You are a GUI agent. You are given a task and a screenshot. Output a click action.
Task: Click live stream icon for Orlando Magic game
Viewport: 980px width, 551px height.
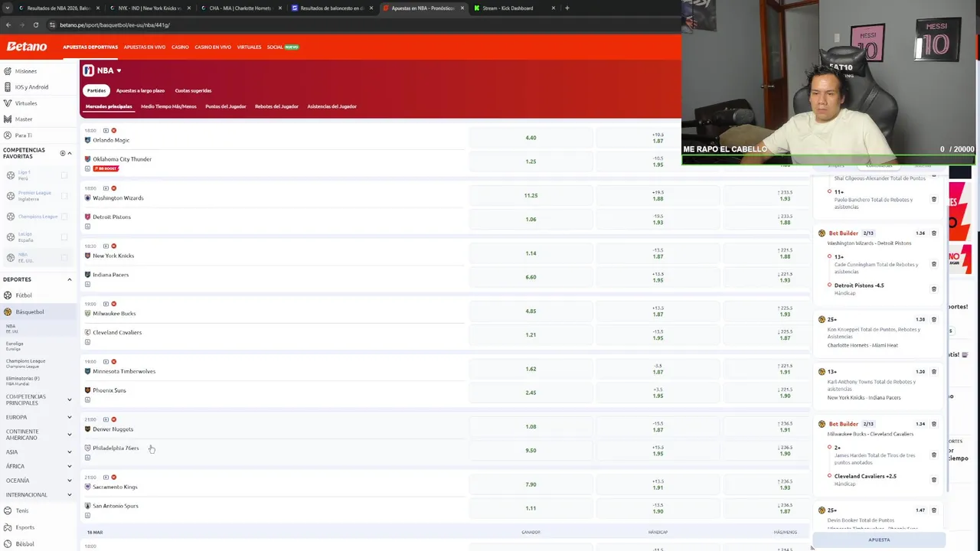(x=106, y=131)
